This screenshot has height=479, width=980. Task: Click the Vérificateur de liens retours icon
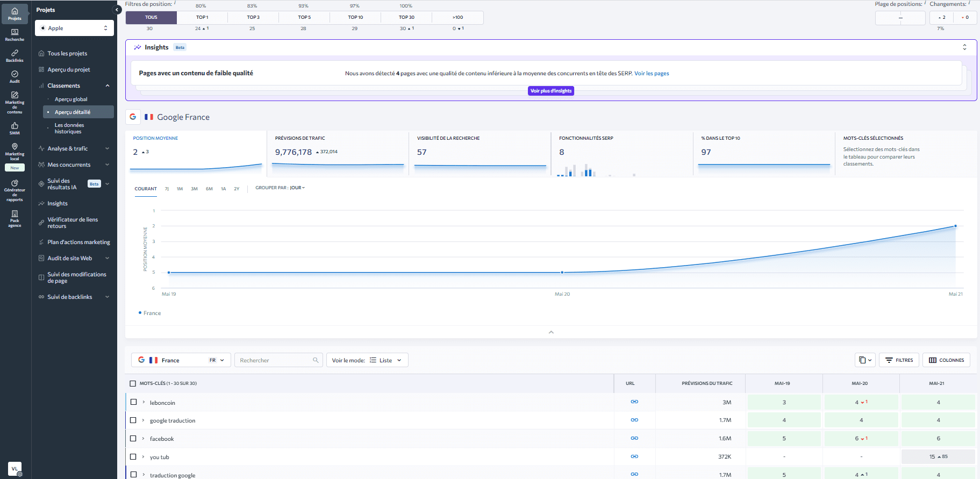pos(41,223)
